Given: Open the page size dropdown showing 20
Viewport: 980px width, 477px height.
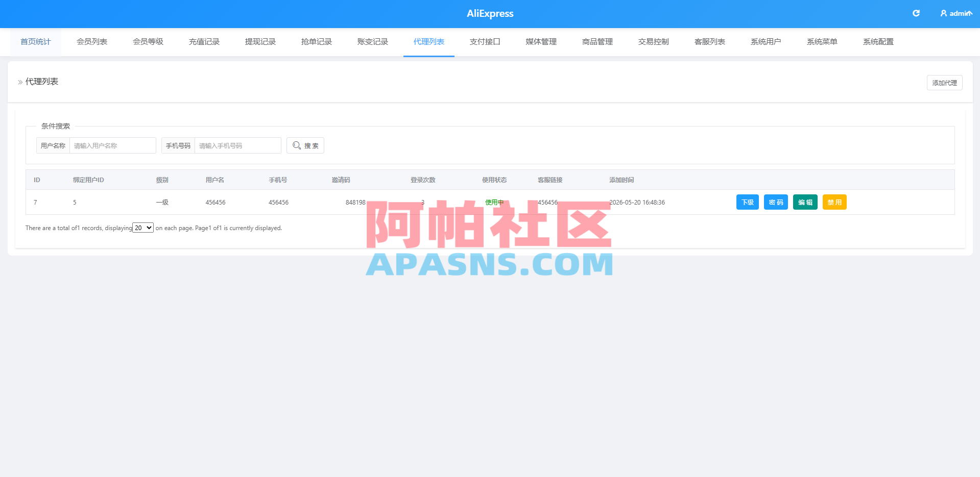Looking at the screenshot, I should click(x=143, y=228).
